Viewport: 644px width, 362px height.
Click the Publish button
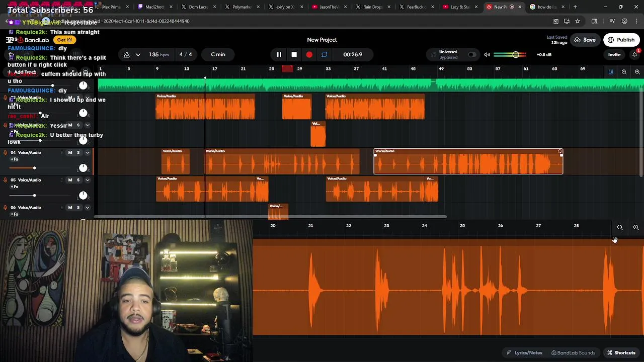[x=621, y=40]
